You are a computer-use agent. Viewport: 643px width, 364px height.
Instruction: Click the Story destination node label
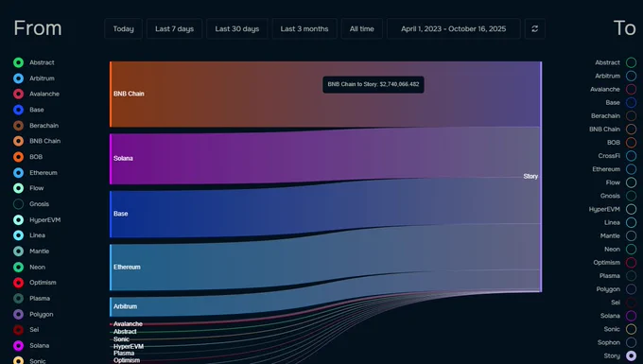click(530, 176)
